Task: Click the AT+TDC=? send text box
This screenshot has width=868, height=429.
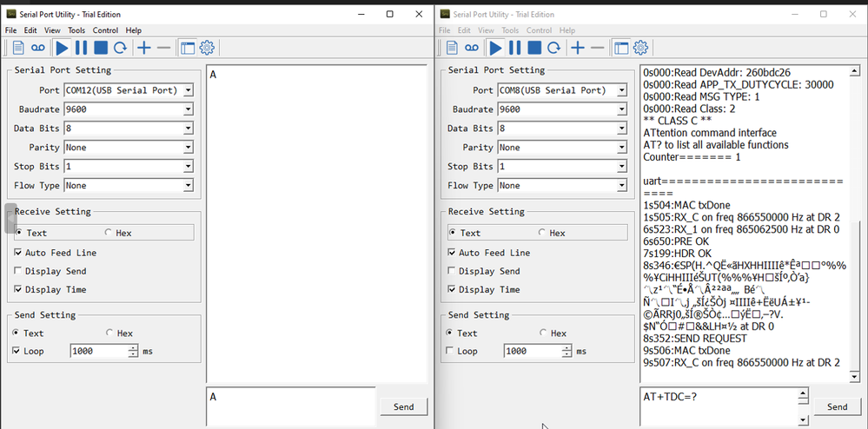Action: click(x=719, y=406)
